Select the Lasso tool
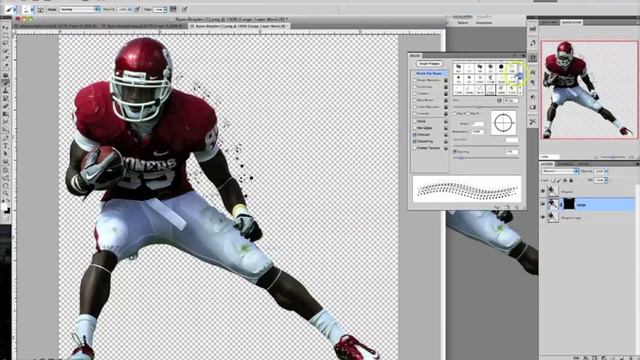640x360 pixels. coord(5,43)
